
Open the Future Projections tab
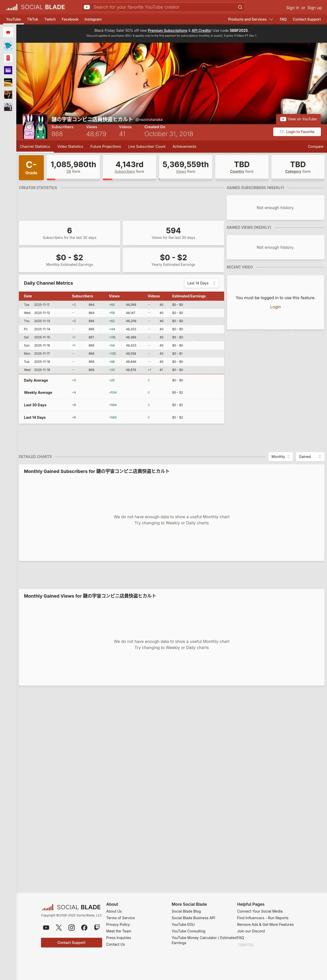(x=105, y=147)
